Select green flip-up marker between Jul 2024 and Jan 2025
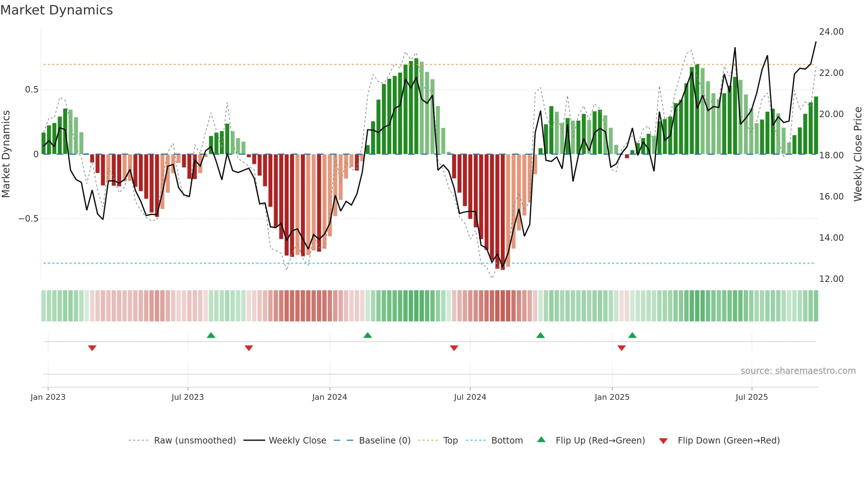868x488 pixels. [x=541, y=335]
